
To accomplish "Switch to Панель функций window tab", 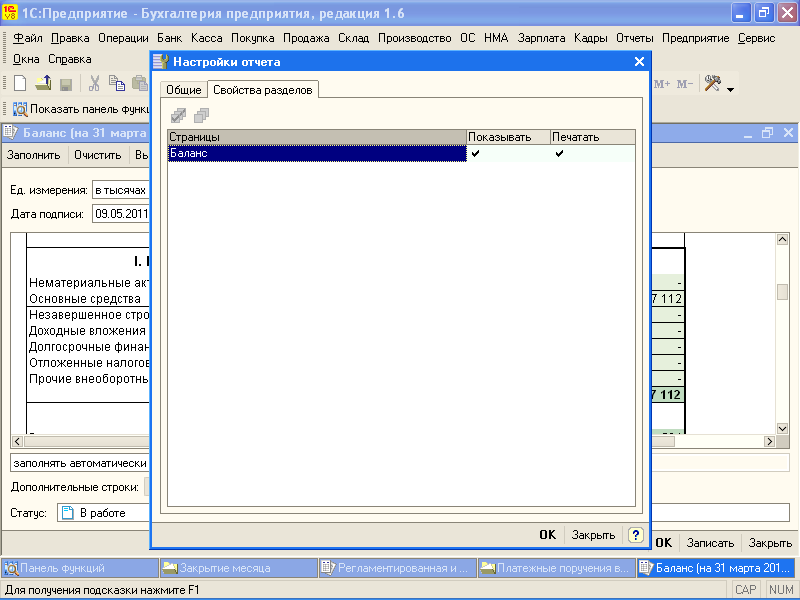I will coord(80,568).
